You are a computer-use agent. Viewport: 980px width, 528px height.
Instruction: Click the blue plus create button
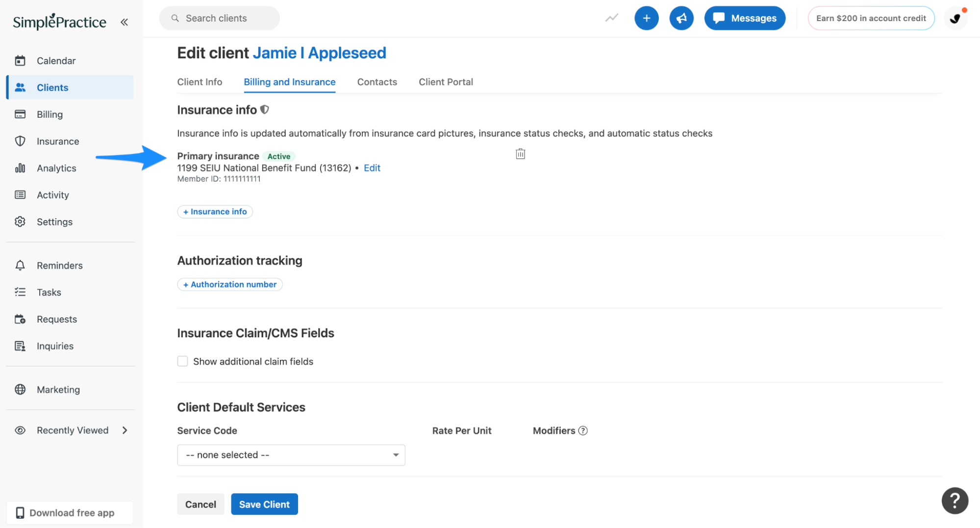[x=646, y=18]
